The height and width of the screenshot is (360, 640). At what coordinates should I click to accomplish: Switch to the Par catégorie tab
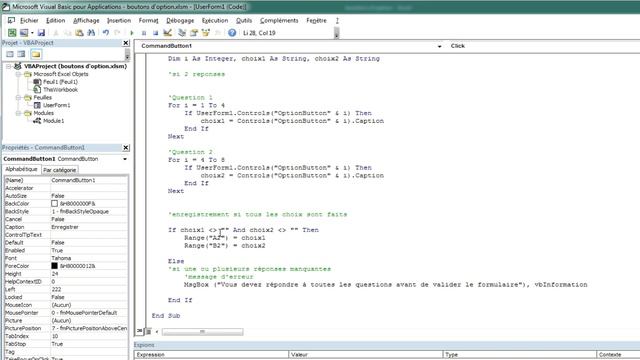coord(60,170)
